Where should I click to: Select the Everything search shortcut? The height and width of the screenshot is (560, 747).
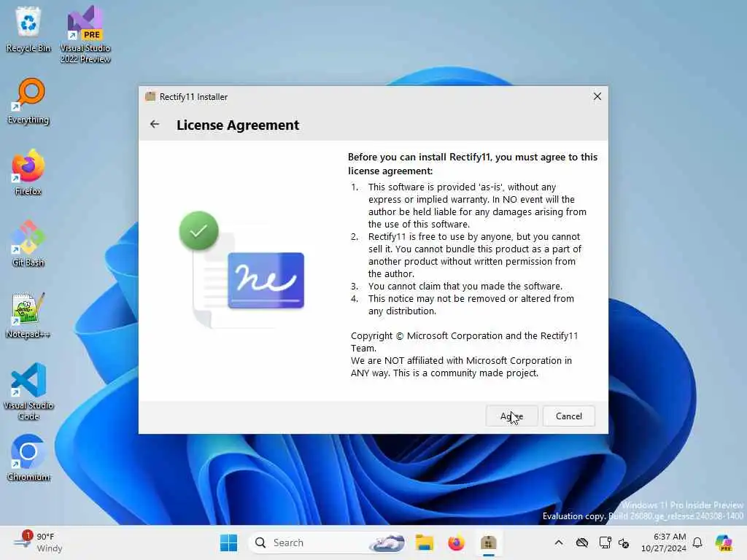click(28, 101)
